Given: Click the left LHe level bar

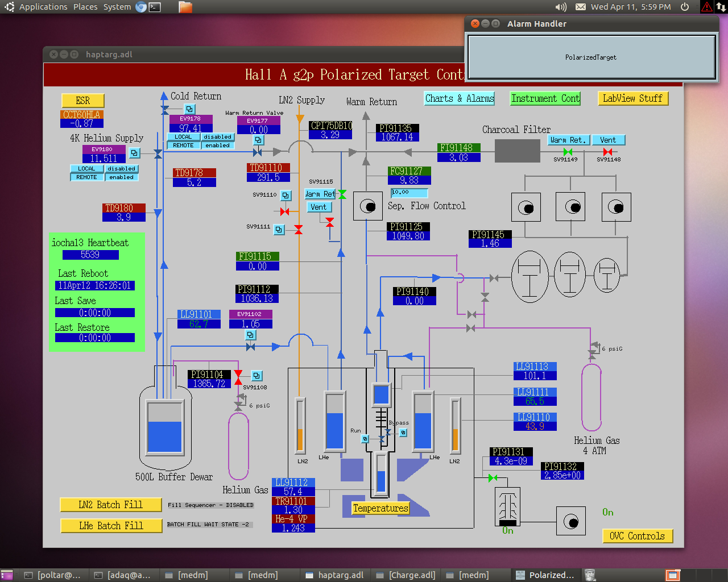Looking at the screenshot, I should pyautogui.click(x=335, y=421).
